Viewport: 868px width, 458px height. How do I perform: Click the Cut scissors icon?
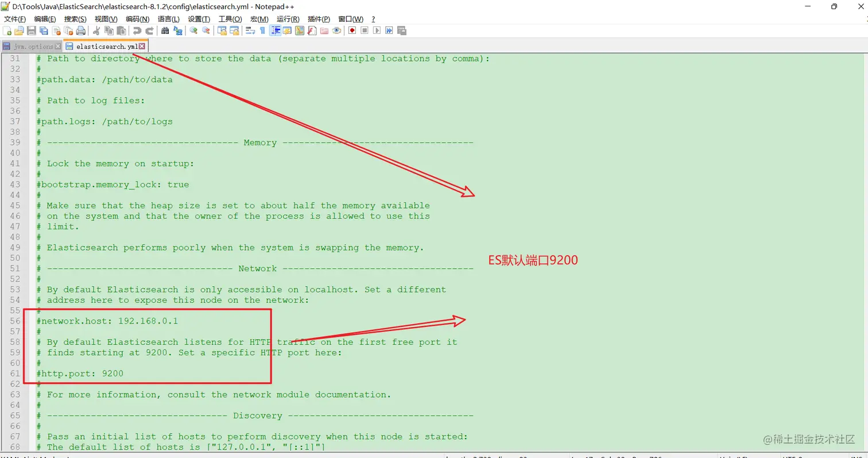(x=96, y=30)
